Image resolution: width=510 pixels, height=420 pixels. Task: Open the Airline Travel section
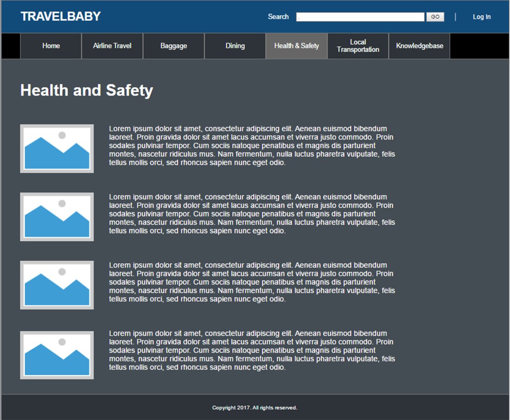pyautogui.click(x=112, y=46)
